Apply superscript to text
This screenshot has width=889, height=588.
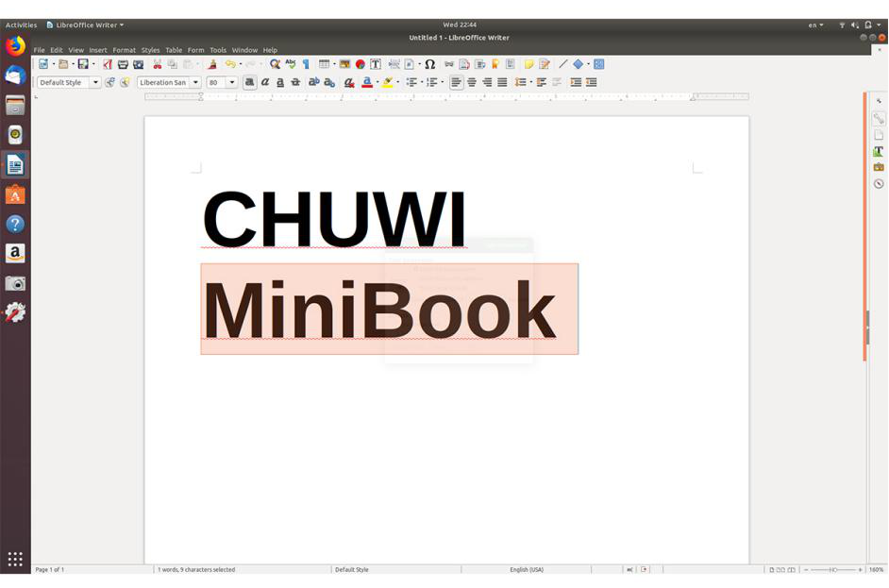click(x=313, y=82)
